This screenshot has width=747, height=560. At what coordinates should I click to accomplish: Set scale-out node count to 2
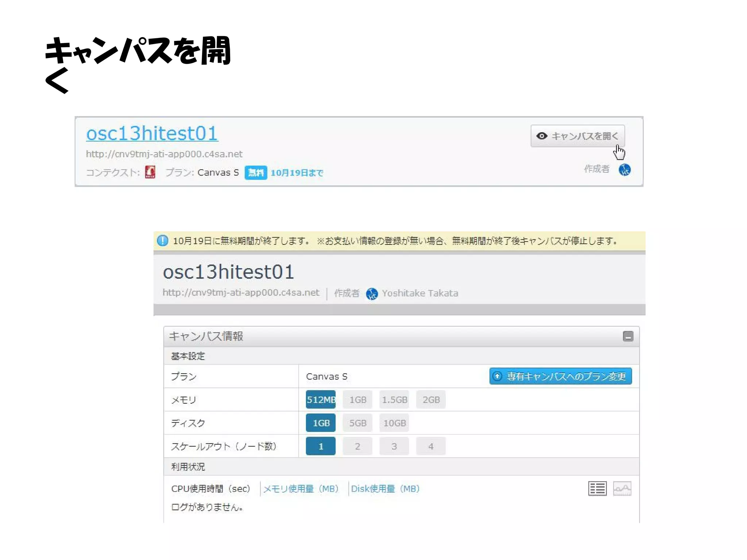pyautogui.click(x=357, y=447)
